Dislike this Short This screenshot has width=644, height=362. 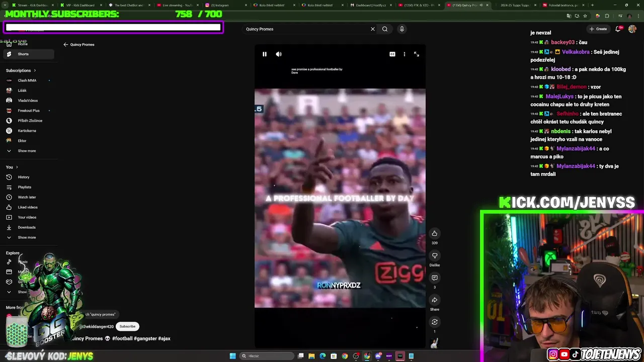pyautogui.click(x=435, y=255)
